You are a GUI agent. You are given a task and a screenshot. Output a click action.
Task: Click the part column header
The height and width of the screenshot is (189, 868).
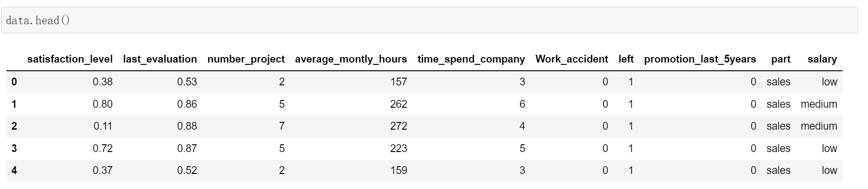click(781, 59)
